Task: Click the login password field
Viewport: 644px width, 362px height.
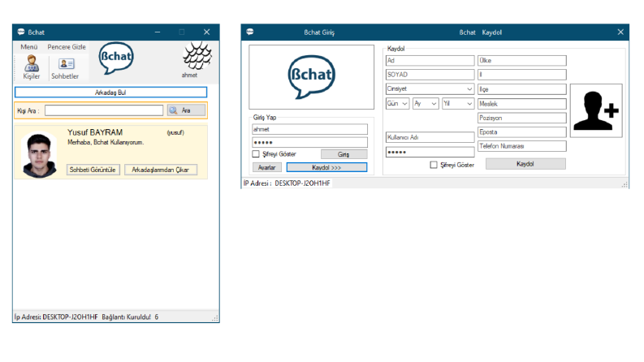Action: coord(309,142)
